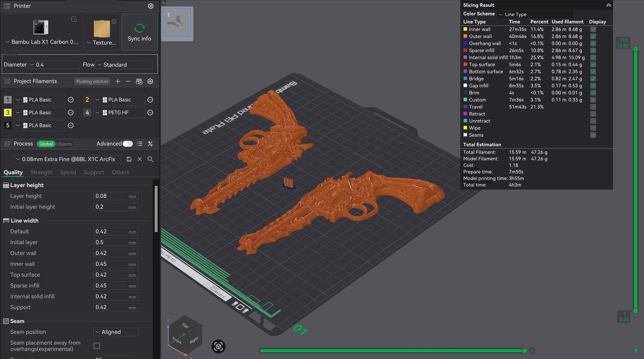This screenshot has width=644, height=359.
Task: Enable Seam placement away from overhangs checkbox
Action: [97, 346]
